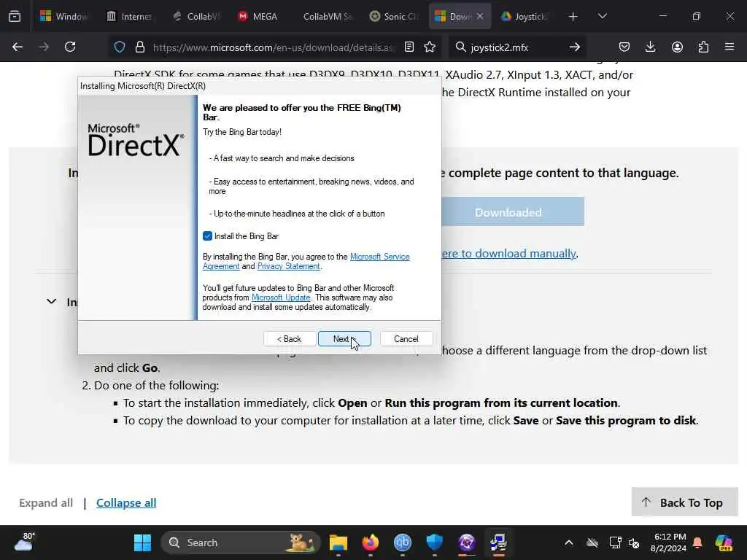Collapse the install instructions section chevron
Screen dimensions: 747x560
tap(52, 301)
